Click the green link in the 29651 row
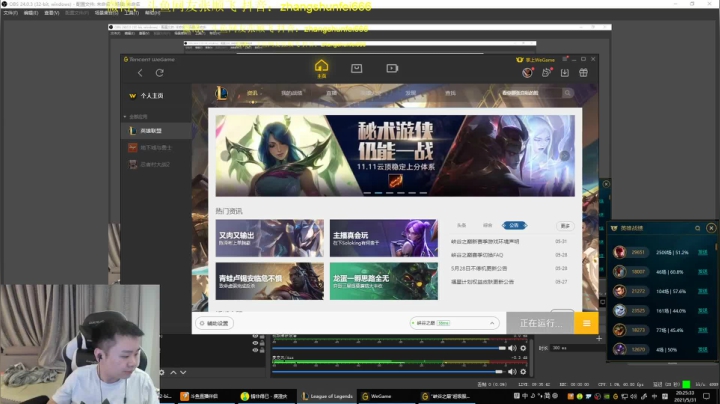720x404 pixels. click(x=703, y=252)
